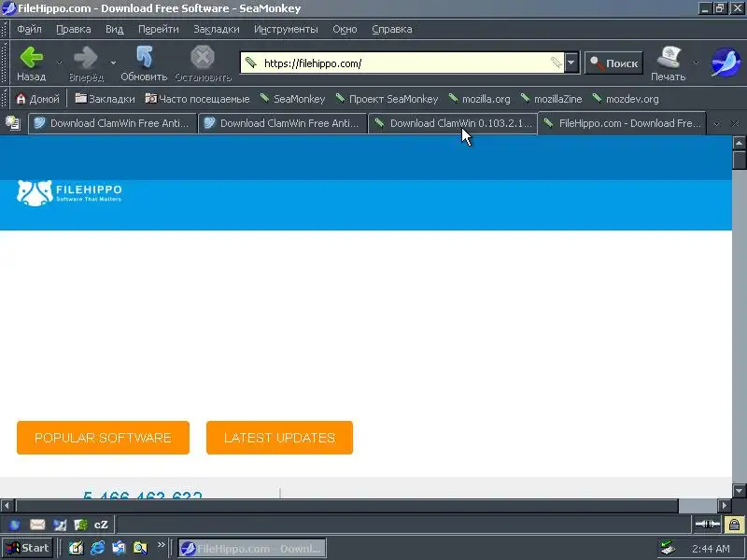Toggle the online/offline connection icon
This screenshot has height=560, width=747.
click(x=707, y=525)
